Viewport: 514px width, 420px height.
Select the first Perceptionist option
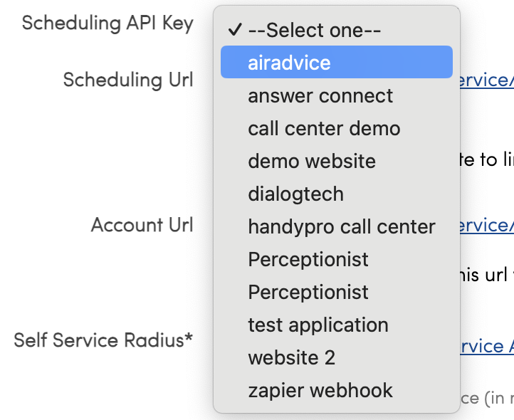click(x=308, y=260)
